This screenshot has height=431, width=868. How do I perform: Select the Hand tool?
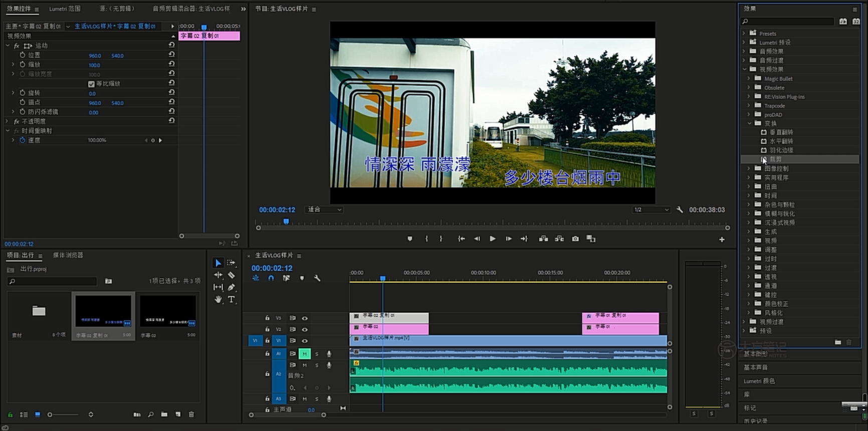(x=218, y=299)
